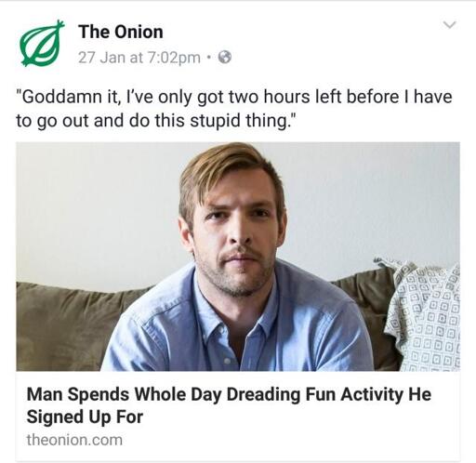476x463 pixels.
Task: Select the 'Signed Up For' headline line
Action: [85, 417]
